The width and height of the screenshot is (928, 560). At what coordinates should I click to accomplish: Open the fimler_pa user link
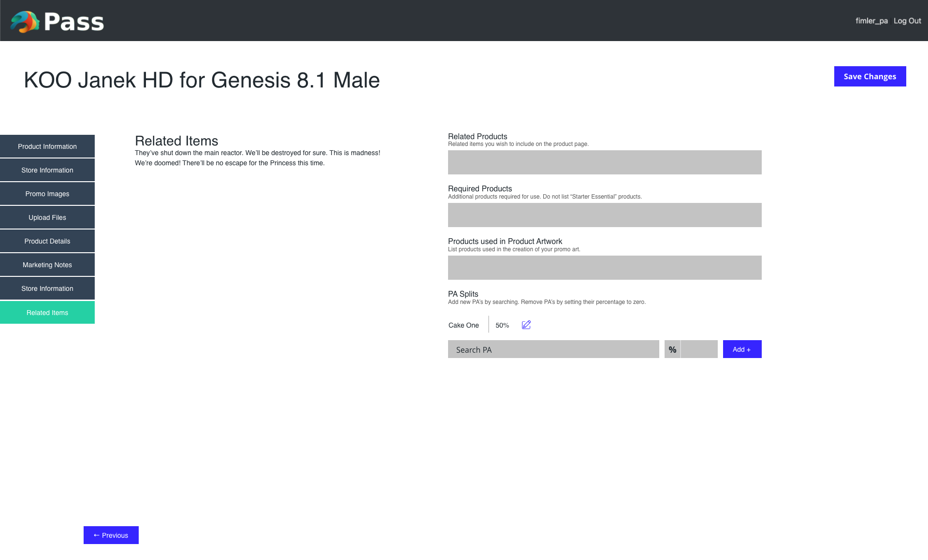871,21
